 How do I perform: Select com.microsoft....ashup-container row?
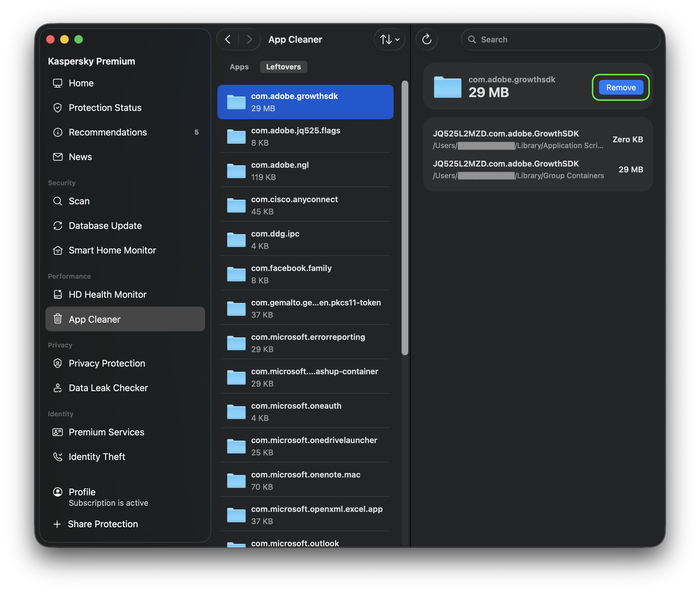(x=305, y=377)
